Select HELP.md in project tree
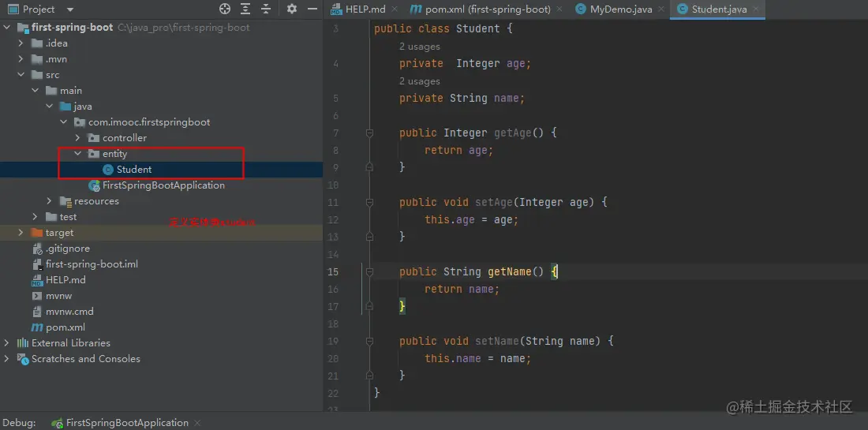The height and width of the screenshot is (430, 868). 65,280
